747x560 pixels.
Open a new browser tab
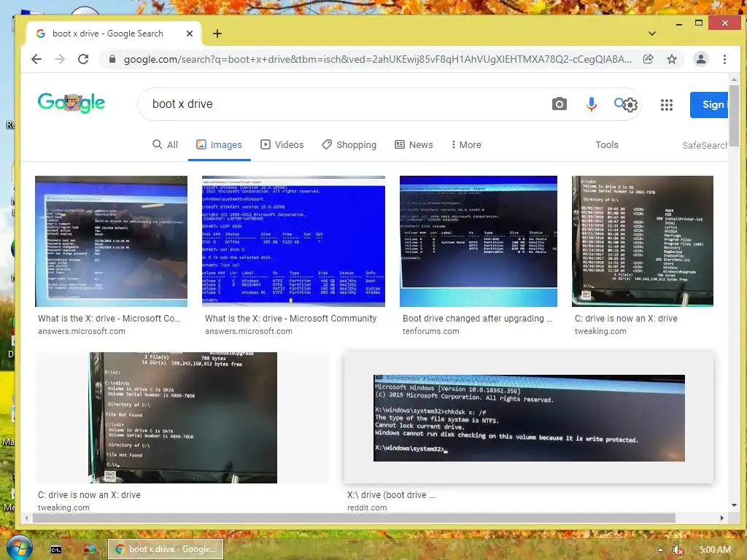(x=217, y=34)
